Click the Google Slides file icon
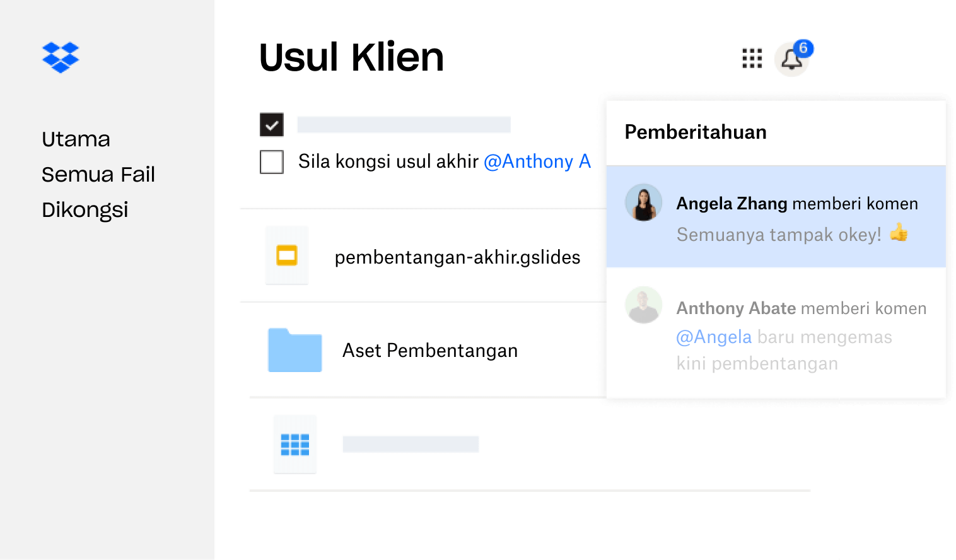Image resolution: width=956 pixels, height=560 pixels. [x=287, y=255]
